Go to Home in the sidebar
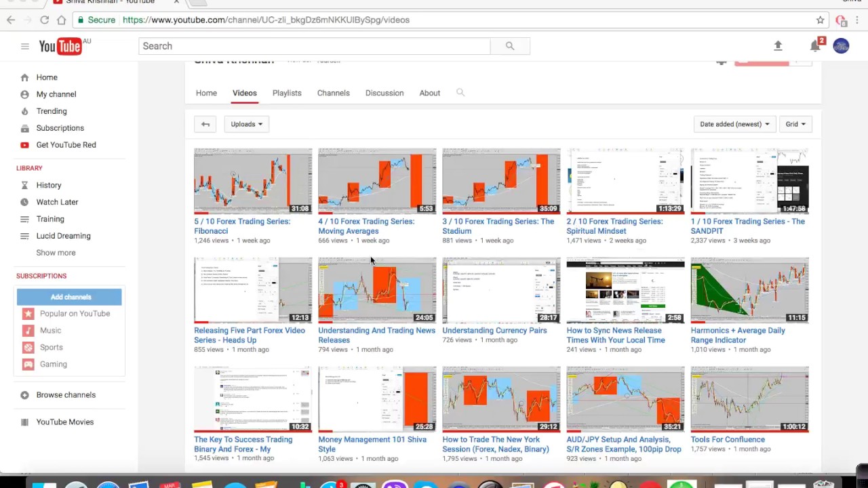The height and width of the screenshot is (488, 868). (47, 77)
